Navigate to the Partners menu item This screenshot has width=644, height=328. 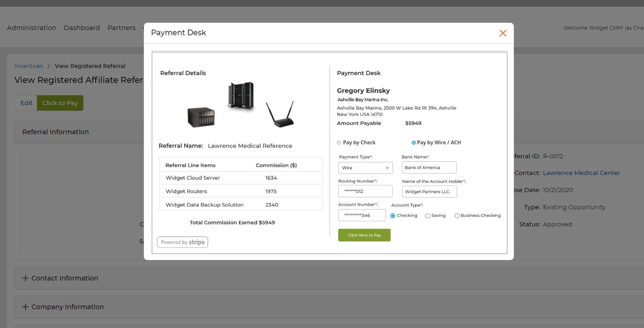(x=121, y=28)
